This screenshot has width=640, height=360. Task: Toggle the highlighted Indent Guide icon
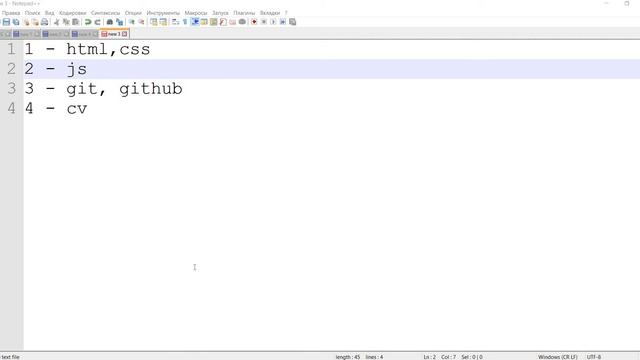click(195, 22)
